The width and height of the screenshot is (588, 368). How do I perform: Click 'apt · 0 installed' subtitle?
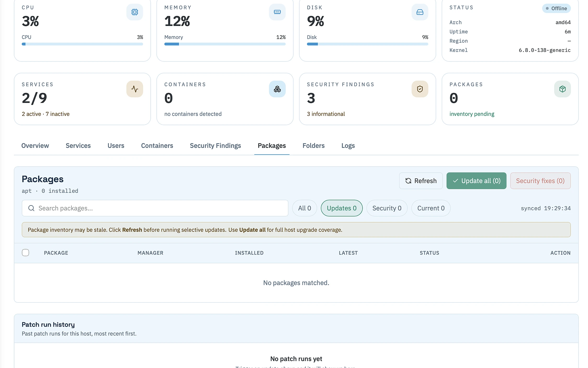click(x=50, y=191)
